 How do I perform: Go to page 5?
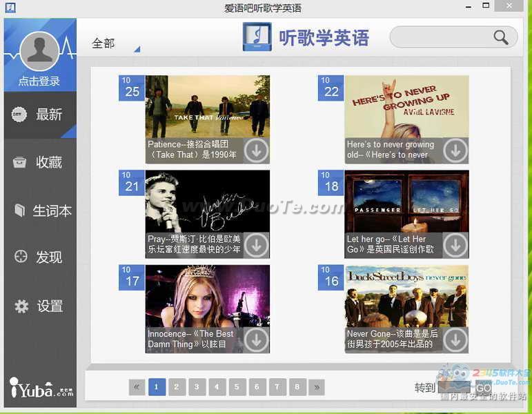(237, 387)
